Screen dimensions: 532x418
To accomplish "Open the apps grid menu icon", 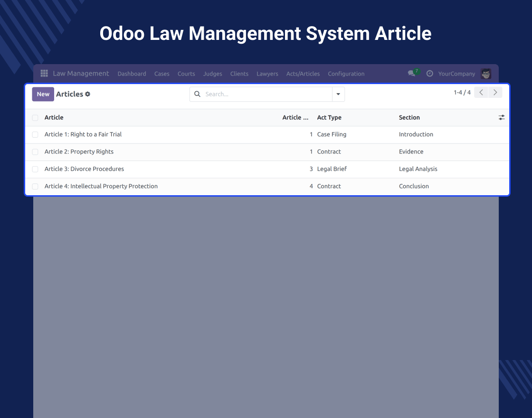I will [x=44, y=73].
